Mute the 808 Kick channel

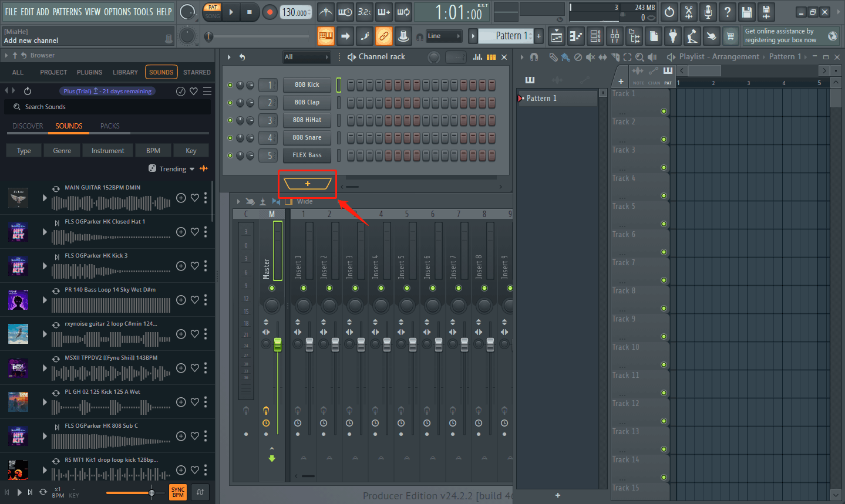tap(230, 85)
